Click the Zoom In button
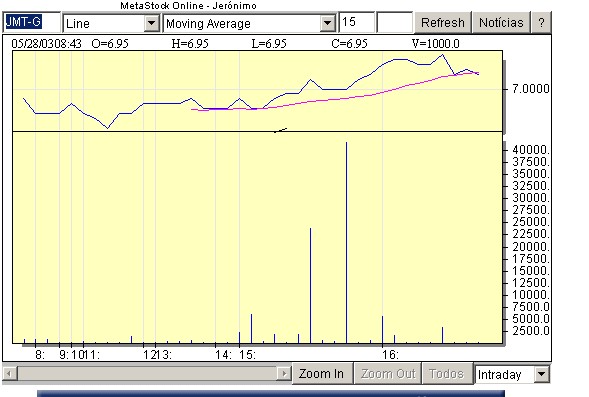The image size is (589, 397). (x=322, y=374)
